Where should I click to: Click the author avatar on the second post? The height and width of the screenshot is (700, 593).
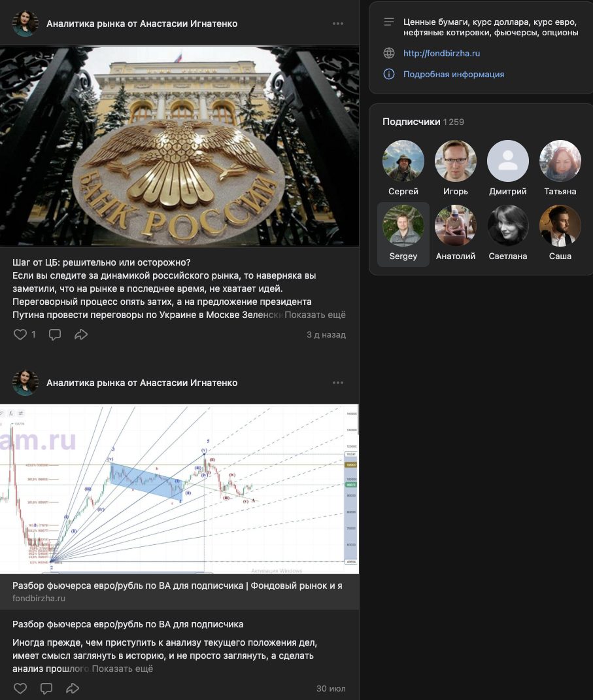(x=25, y=383)
